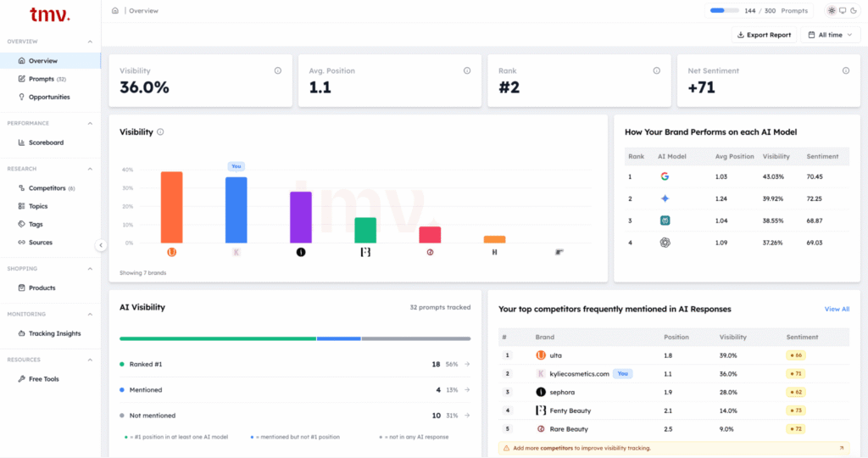Click the Google AI model icon
This screenshot has width=868, height=458.
[665, 176]
